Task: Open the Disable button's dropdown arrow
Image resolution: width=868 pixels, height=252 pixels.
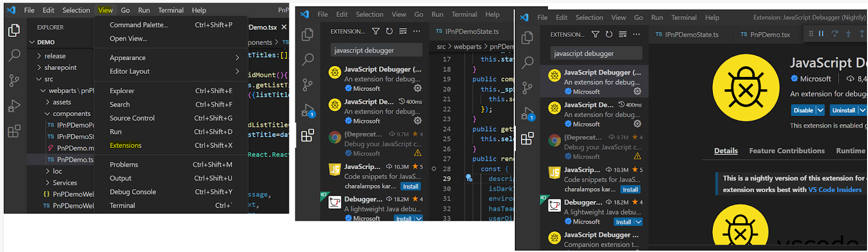Action: (820, 110)
